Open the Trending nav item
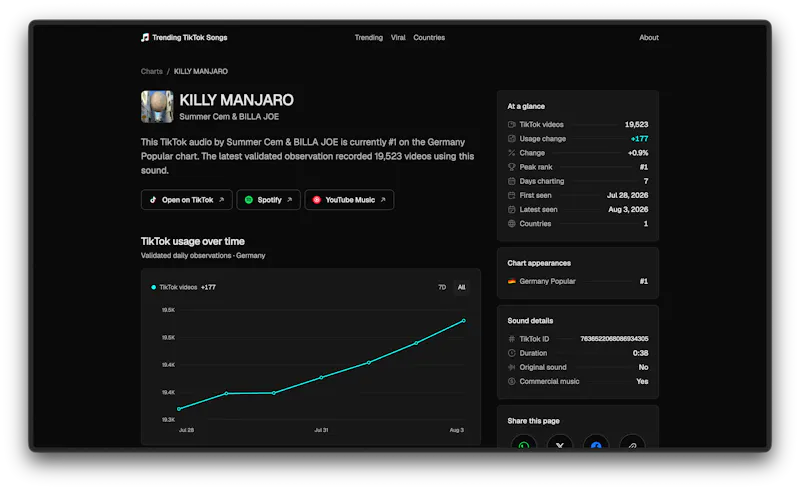 click(x=368, y=37)
